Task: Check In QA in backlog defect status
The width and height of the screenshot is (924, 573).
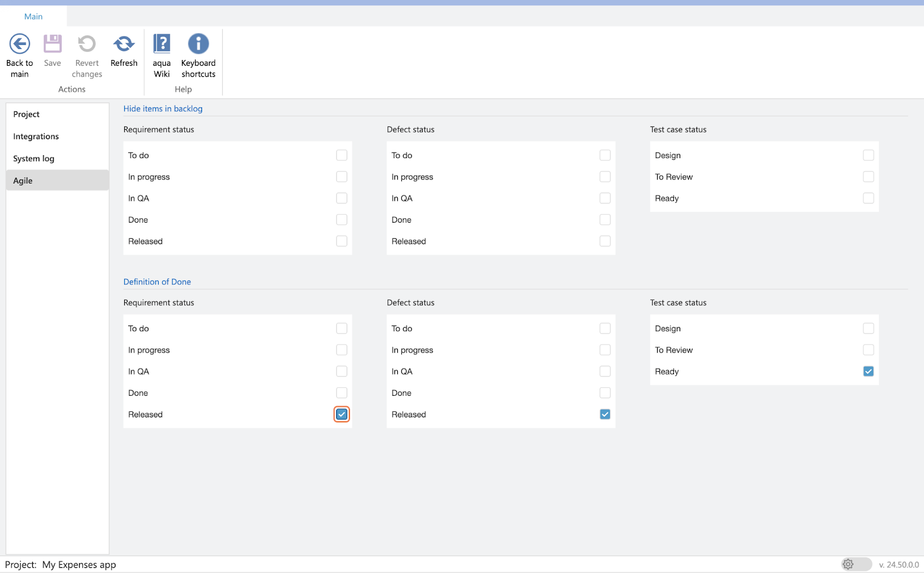Action: 605,199
